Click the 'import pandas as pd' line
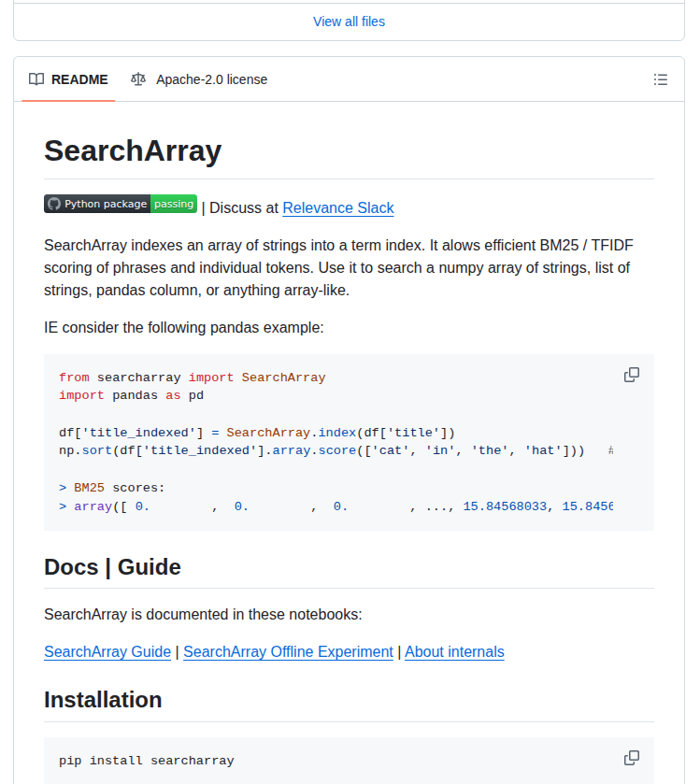The width and height of the screenshot is (700, 784). pos(132,395)
